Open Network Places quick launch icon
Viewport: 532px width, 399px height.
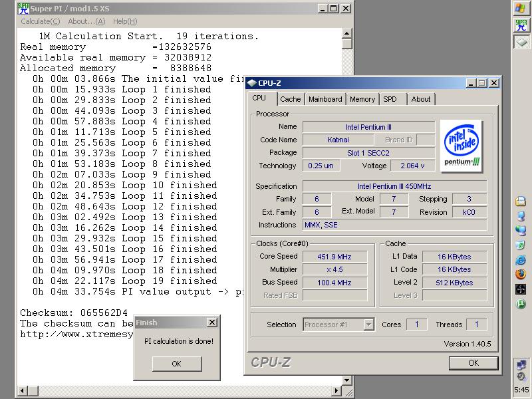(521, 230)
